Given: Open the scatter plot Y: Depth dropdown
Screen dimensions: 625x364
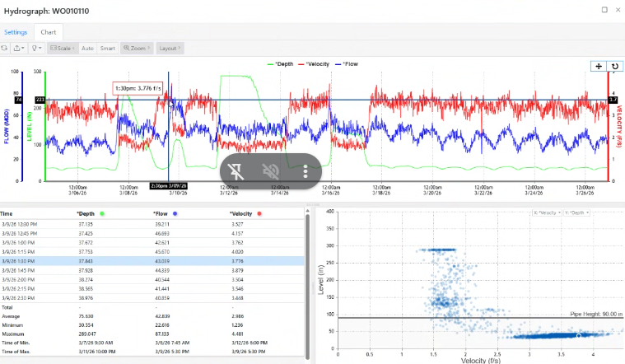Looking at the screenshot, I should click(x=576, y=212).
